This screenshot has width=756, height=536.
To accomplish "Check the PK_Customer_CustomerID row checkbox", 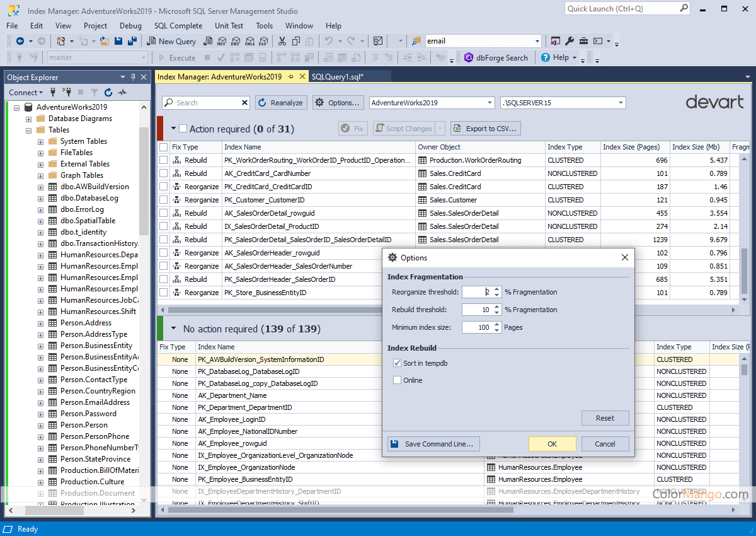I will click(x=164, y=200).
